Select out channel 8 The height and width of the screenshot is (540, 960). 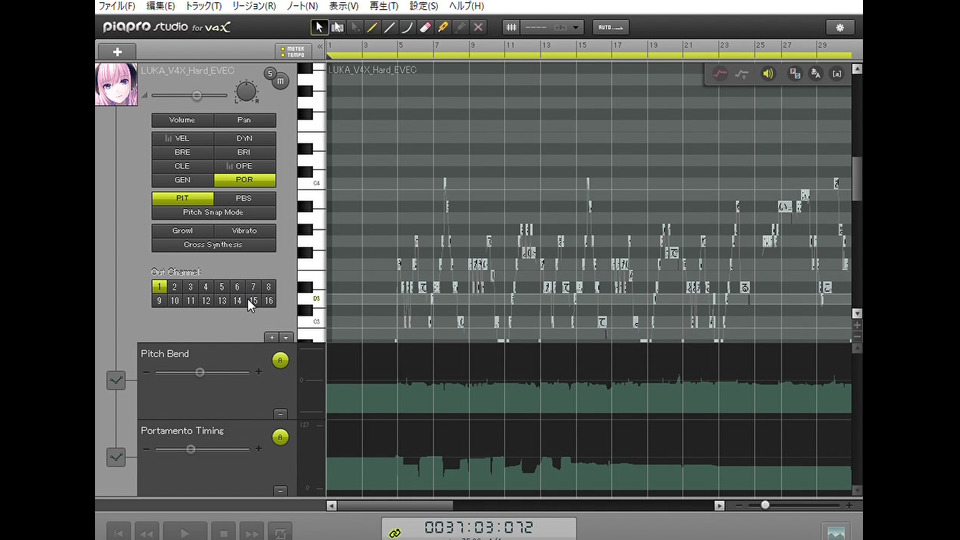268,287
